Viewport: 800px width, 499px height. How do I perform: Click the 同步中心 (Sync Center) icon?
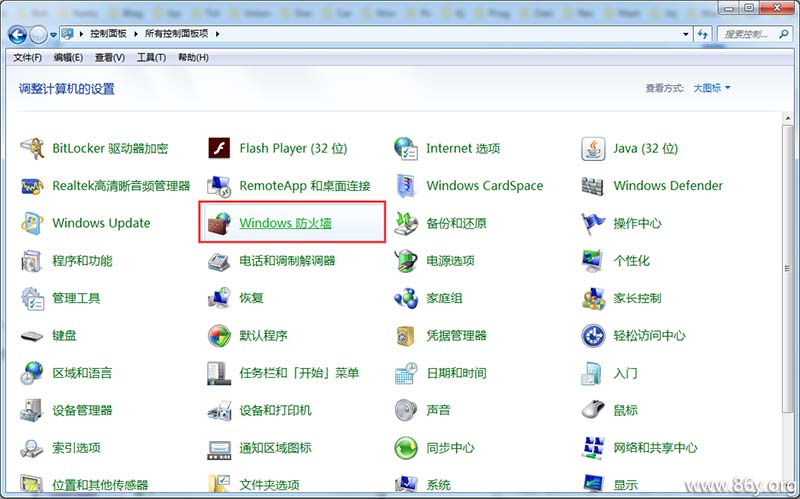(406, 448)
